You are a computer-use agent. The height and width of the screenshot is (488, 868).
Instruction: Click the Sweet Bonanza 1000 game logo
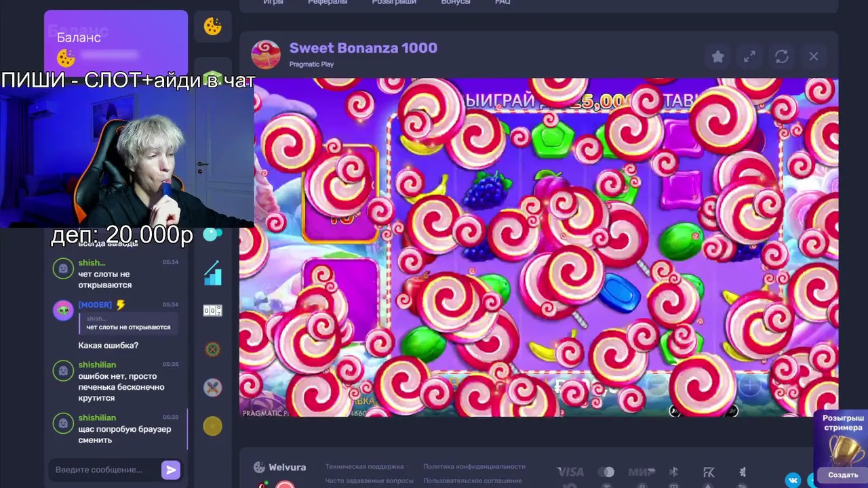coord(266,55)
